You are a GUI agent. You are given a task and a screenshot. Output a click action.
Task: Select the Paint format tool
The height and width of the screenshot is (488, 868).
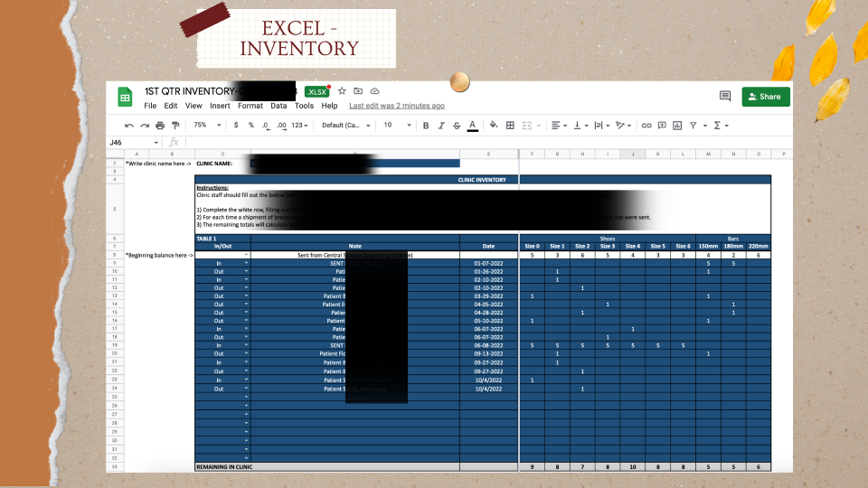click(175, 126)
